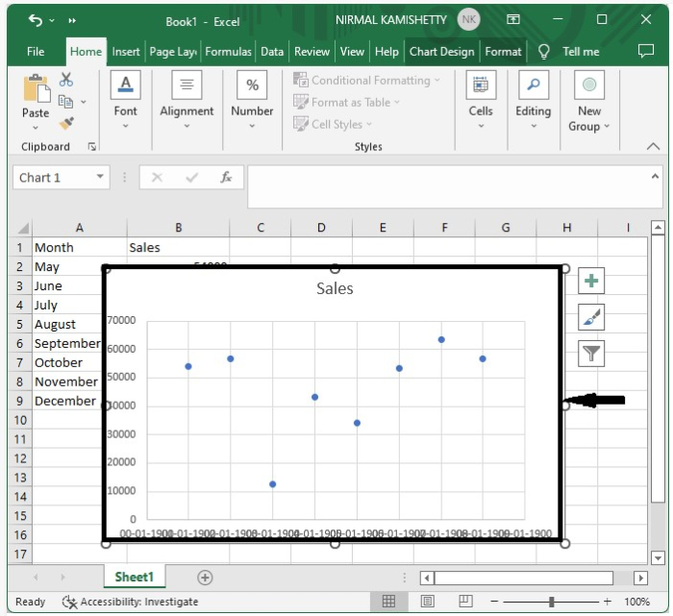673x616 pixels.
Task: Switch to the Chart Design tab
Action: (x=441, y=52)
